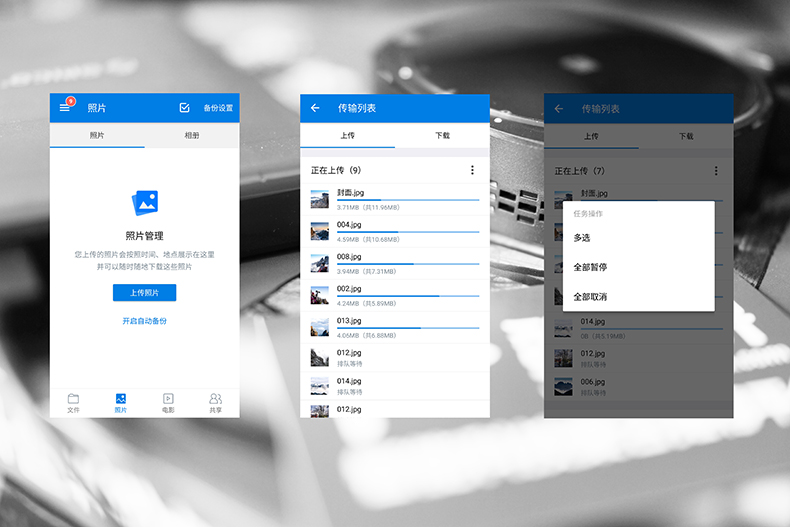The width and height of the screenshot is (790, 527).
Task: Switch to the 相册 tab
Action: pos(191,136)
